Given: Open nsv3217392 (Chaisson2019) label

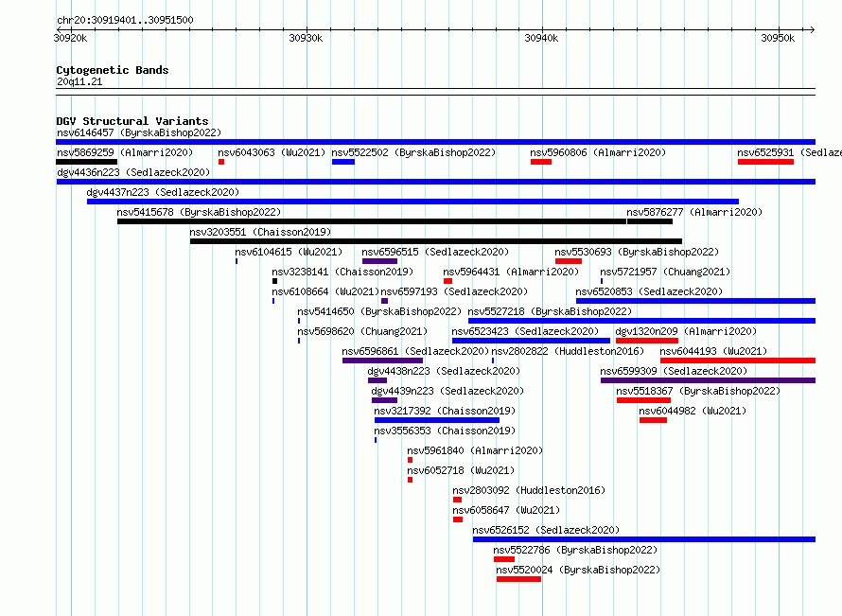Looking at the screenshot, I should coord(445,411).
